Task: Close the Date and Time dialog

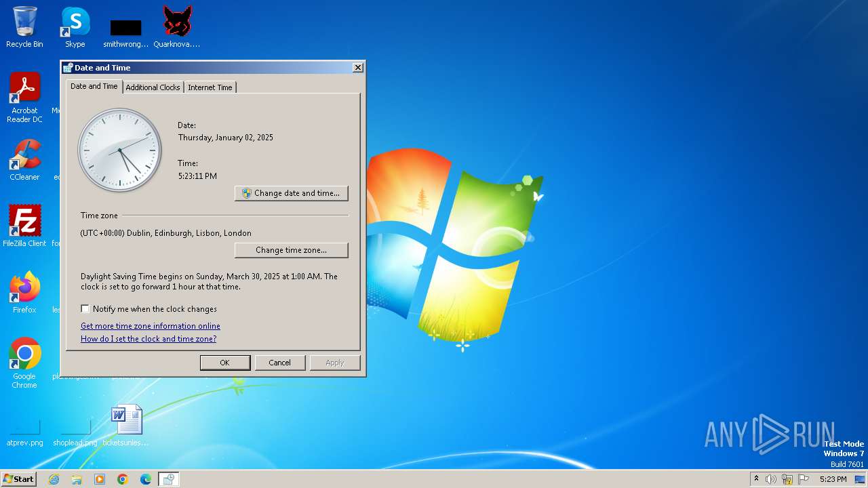Action: (358, 68)
